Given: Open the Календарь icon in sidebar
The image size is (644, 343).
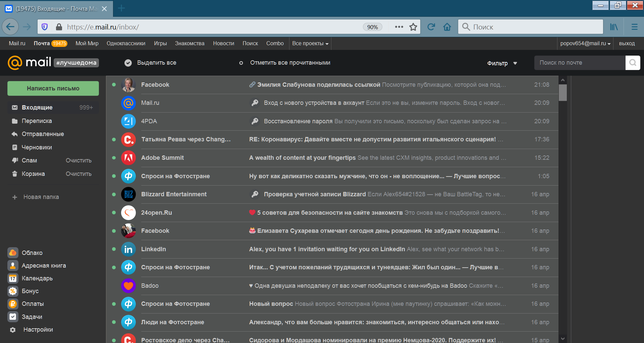Looking at the screenshot, I should (x=12, y=278).
